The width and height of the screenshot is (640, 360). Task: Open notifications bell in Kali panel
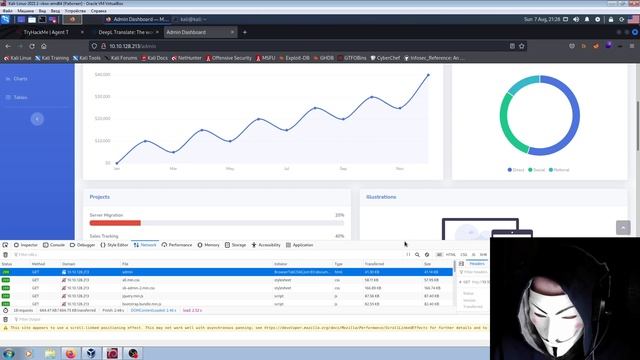[x=587, y=19]
